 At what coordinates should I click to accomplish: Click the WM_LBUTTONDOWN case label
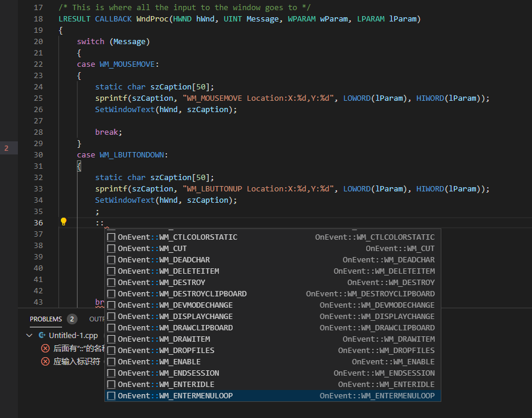[132, 154]
